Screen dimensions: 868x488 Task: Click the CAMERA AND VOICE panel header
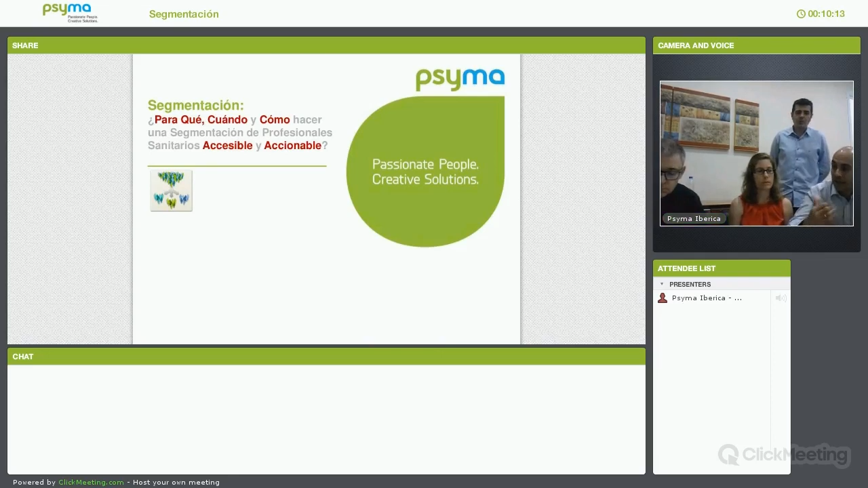coord(757,45)
